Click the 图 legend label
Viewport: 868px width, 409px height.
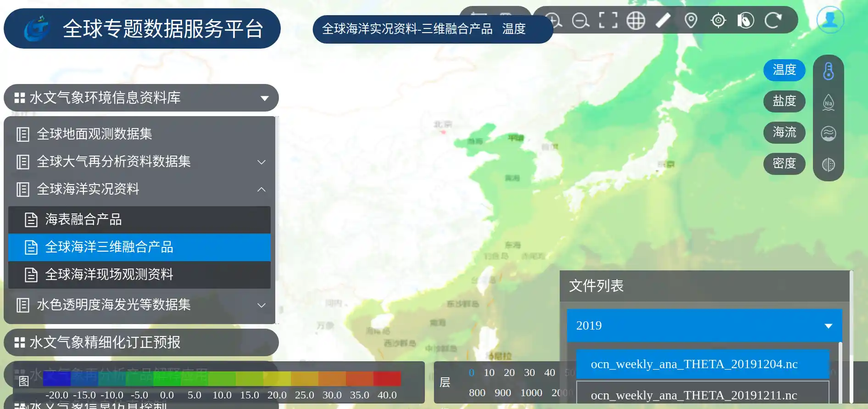click(x=24, y=381)
